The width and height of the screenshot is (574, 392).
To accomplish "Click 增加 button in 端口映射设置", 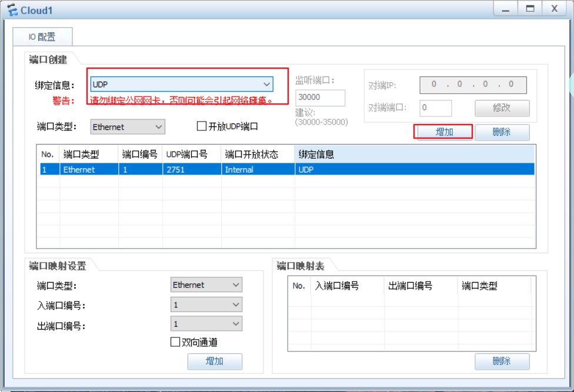I will pyautogui.click(x=215, y=361).
